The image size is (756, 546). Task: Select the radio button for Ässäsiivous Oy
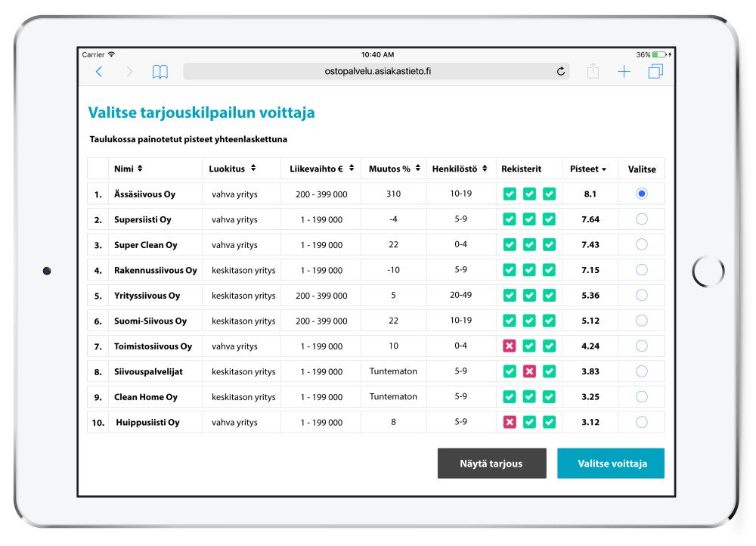[641, 194]
